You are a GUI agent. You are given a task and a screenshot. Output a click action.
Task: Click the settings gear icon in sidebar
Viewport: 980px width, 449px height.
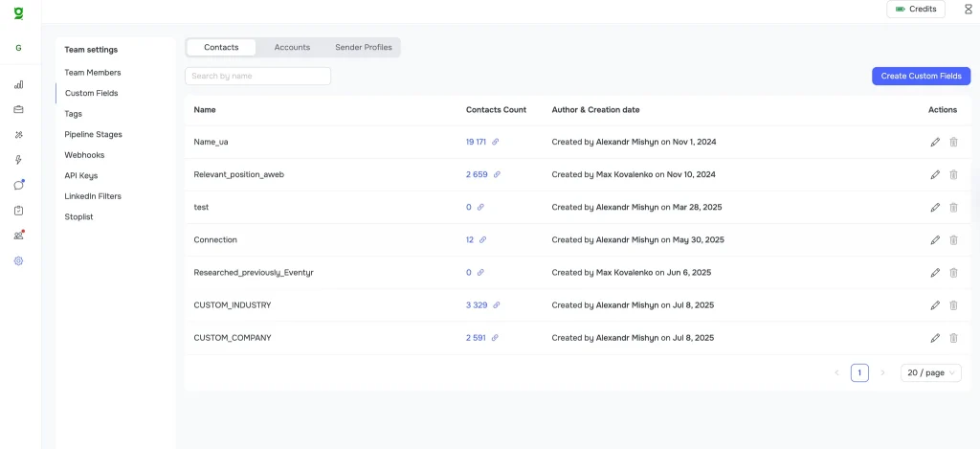(18, 260)
